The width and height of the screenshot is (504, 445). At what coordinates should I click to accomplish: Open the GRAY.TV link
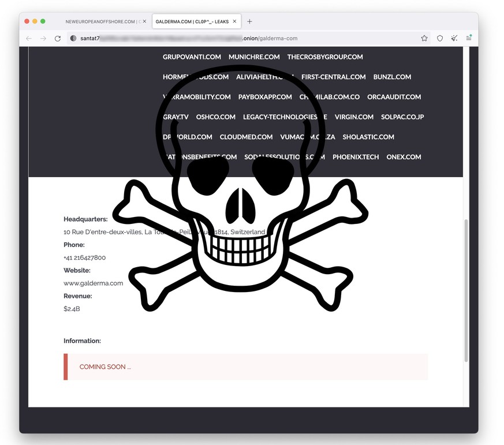pyautogui.click(x=176, y=117)
